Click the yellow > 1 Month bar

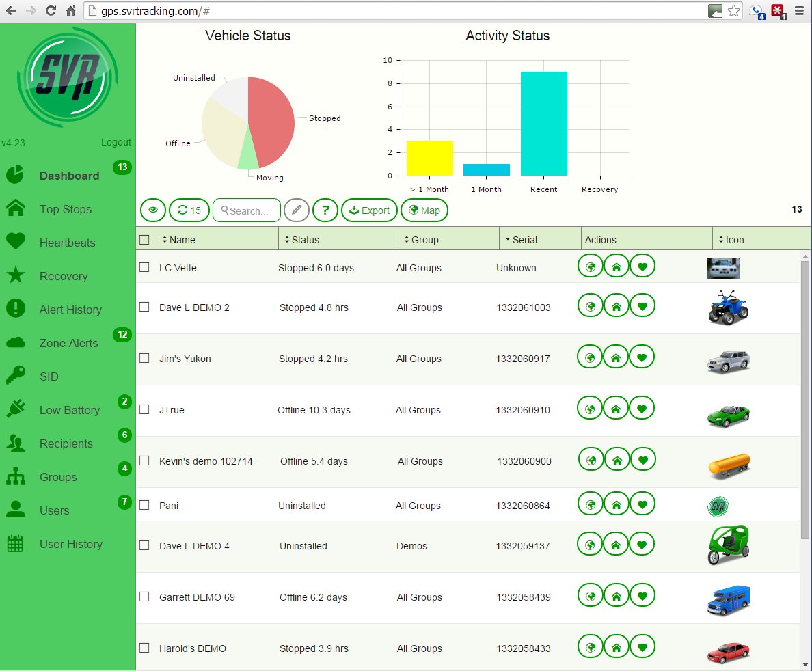pyautogui.click(x=430, y=158)
